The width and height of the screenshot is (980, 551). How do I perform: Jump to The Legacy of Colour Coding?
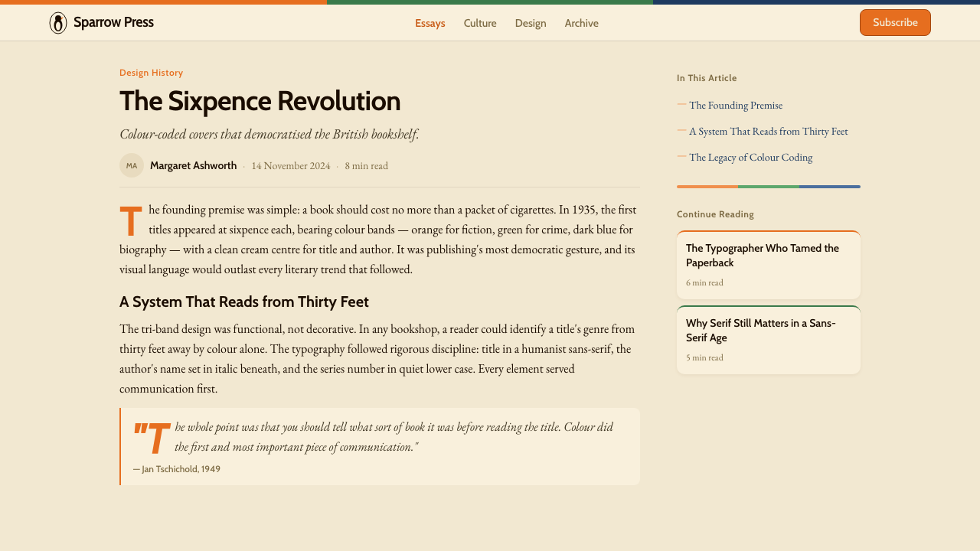750,157
